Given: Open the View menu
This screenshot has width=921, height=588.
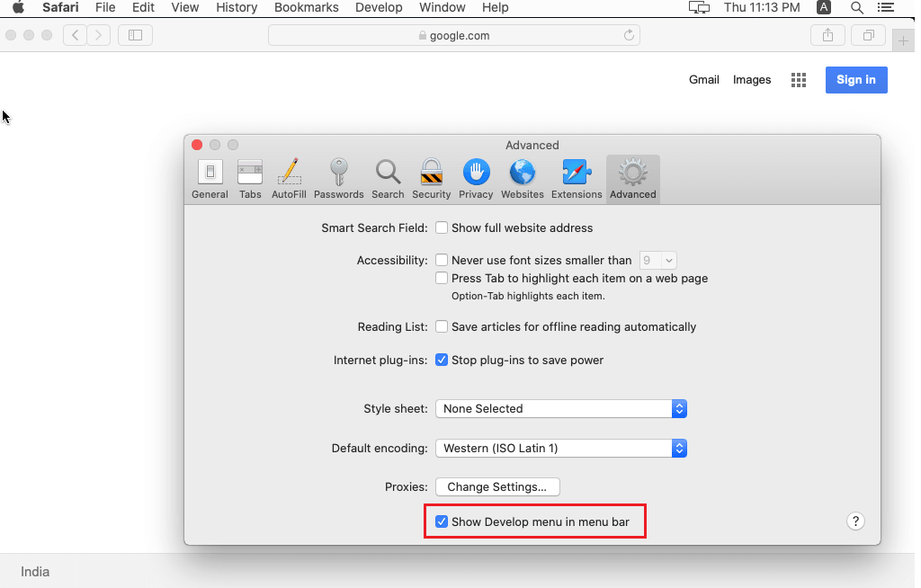Looking at the screenshot, I should 185,7.
